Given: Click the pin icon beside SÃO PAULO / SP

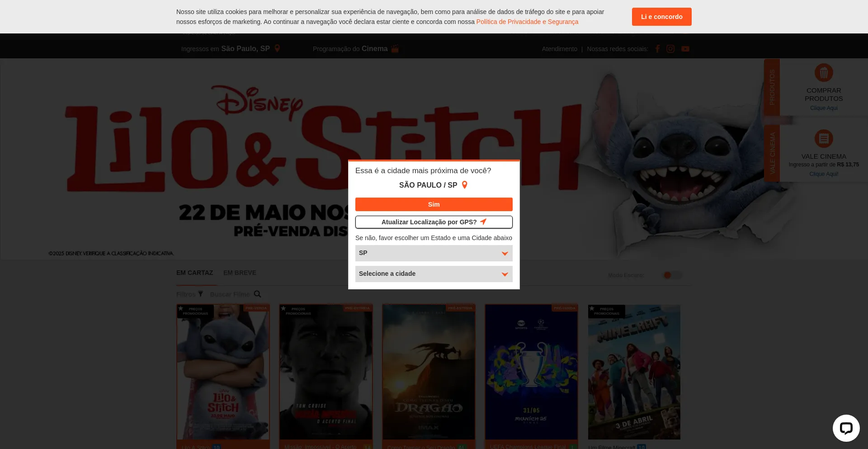Looking at the screenshot, I should [x=464, y=185].
